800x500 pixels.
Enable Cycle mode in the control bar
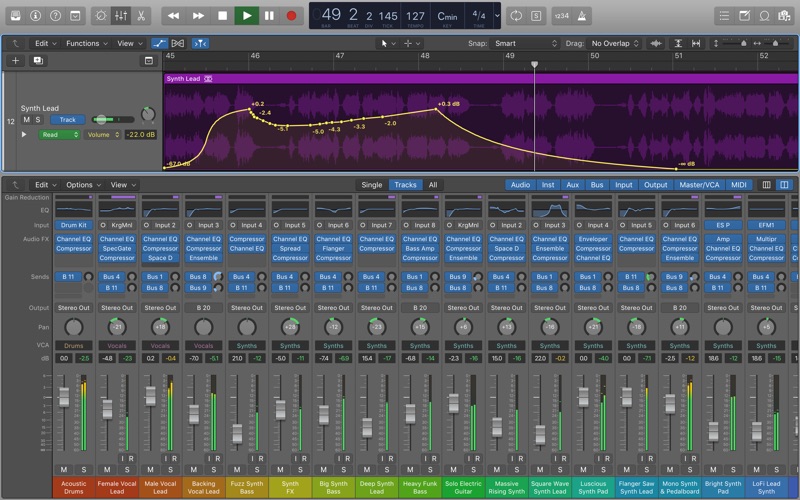point(515,16)
